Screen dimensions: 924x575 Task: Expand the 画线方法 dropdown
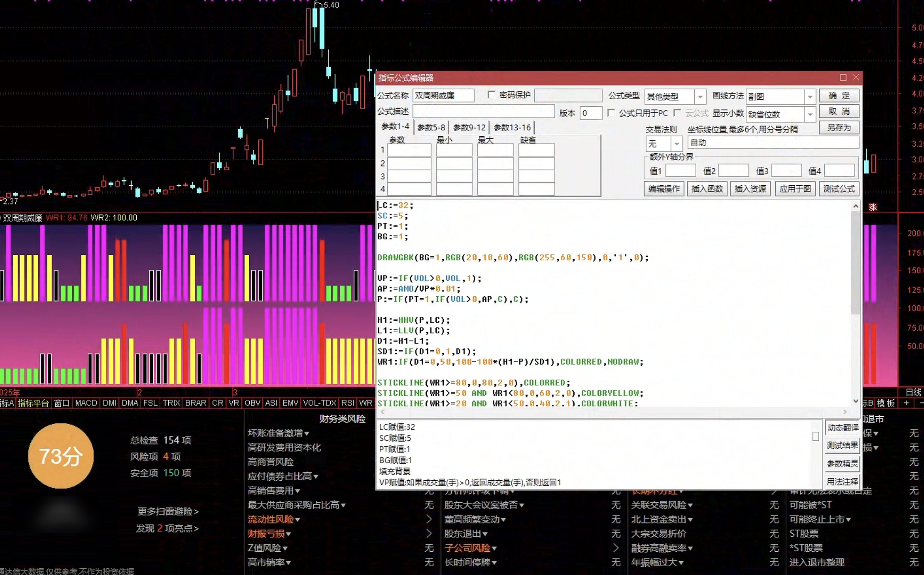[810, 97]
